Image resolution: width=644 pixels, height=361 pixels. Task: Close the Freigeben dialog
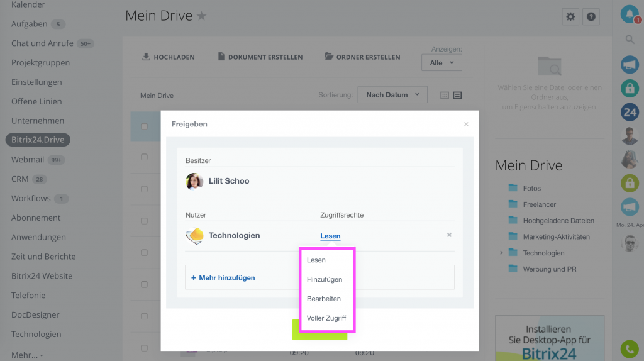pyautogui.click(x=466, y=124)
